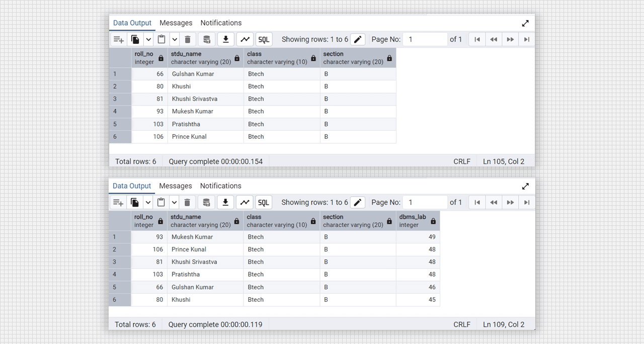Click stdu_name column header in bottom table
The image size is (644, 344).
point(205,221)
